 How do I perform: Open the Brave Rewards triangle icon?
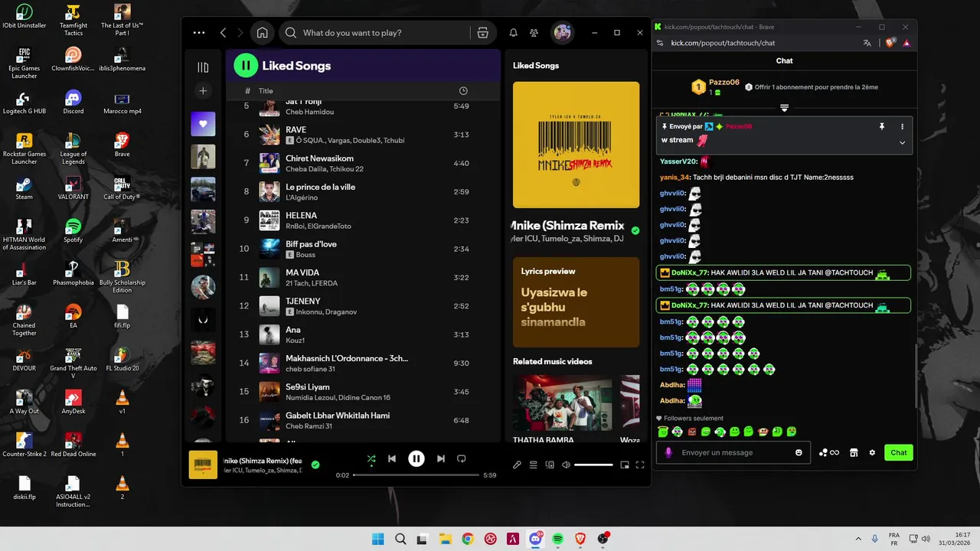click(x=906, y=43)
